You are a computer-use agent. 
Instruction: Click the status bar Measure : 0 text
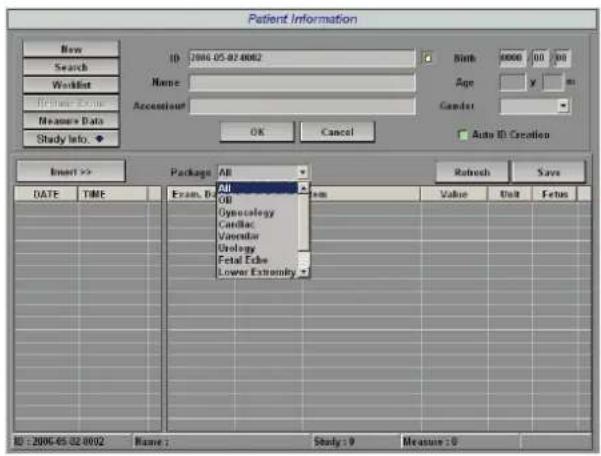(430, 442)
